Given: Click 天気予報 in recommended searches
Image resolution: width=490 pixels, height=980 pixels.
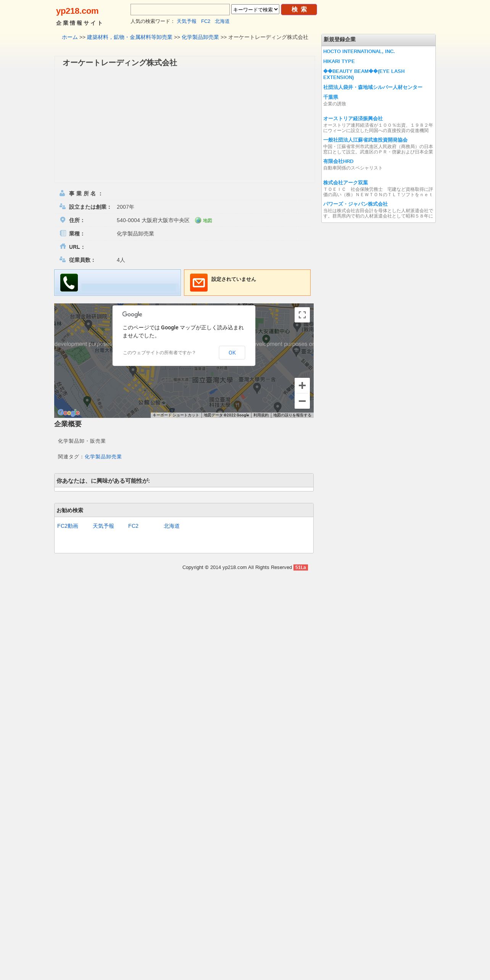Looking at the screenshot, I should (x=103, y=526).
